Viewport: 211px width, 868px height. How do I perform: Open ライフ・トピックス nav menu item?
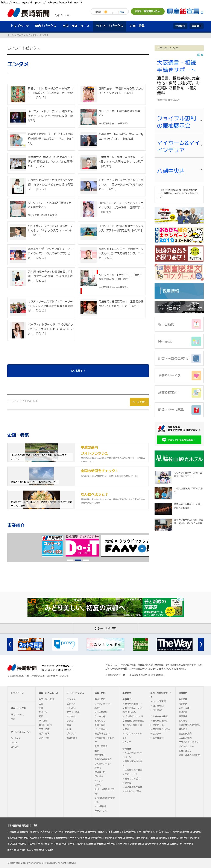coord(109,26)
